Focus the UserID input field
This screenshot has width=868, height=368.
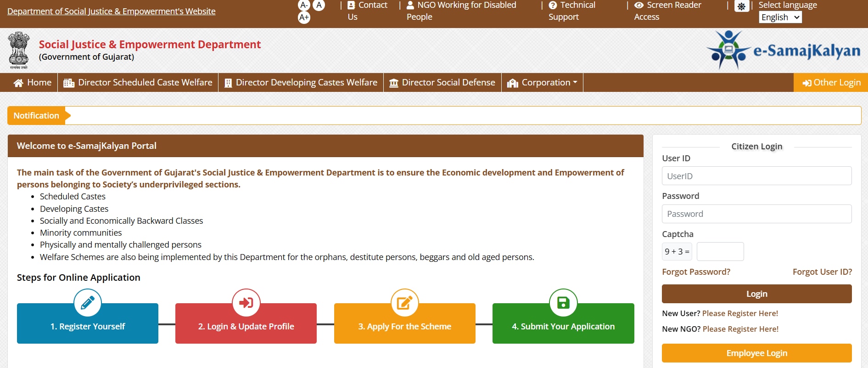pyautogui.click(x=756, y=176)
